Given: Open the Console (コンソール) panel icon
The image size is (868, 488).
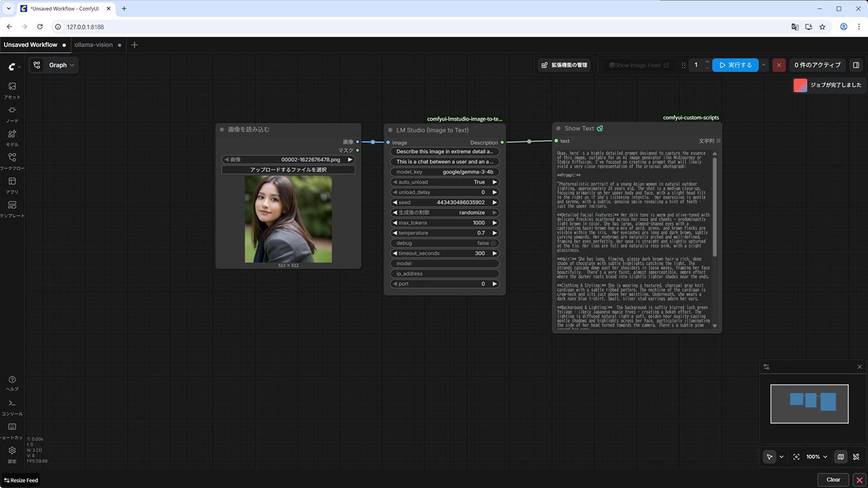Looking at the screenshot, I should pos(12,403).
